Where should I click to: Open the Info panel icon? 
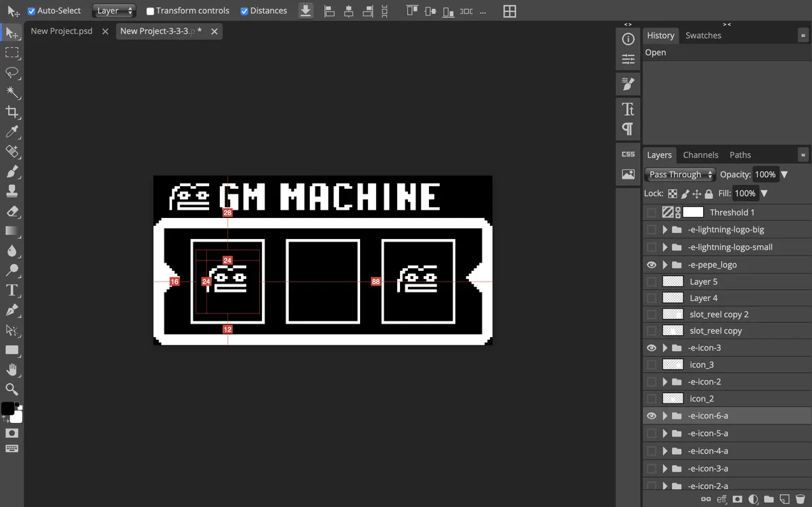(x=628, y=39)
